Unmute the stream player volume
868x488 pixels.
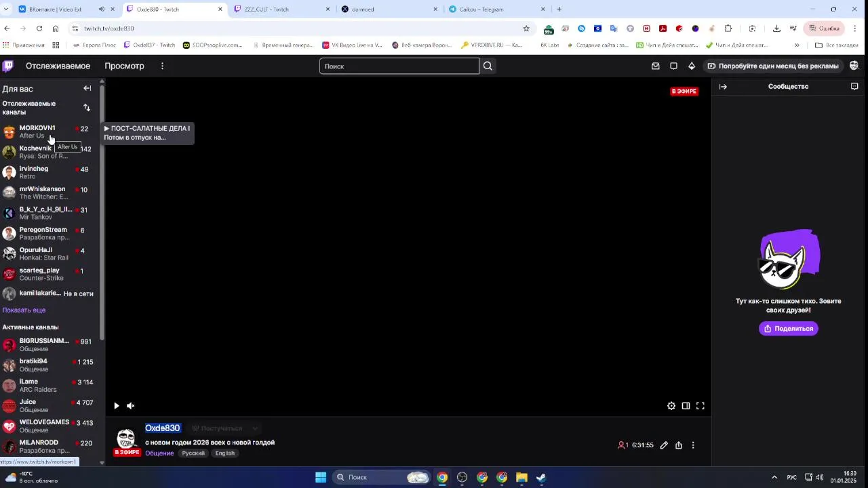click(x=131, y=406)
